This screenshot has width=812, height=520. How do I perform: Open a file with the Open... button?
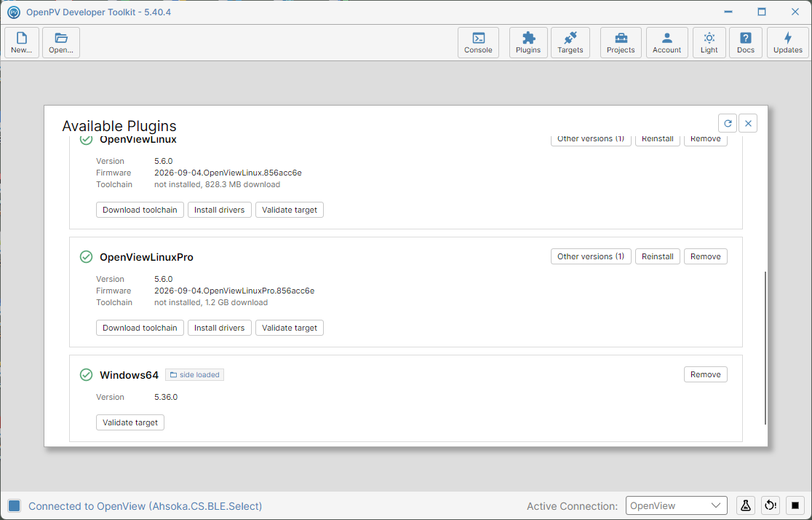61,42
